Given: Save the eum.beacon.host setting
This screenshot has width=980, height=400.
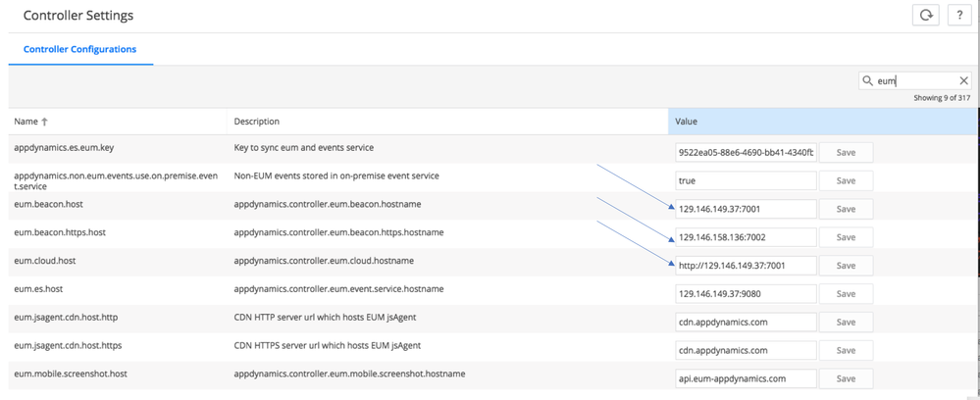Looking at the screenshot, I should click(845, 209).
